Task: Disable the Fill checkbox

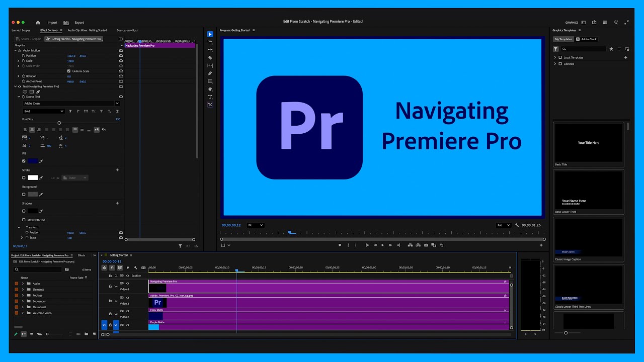Action: tap(24, 161)
